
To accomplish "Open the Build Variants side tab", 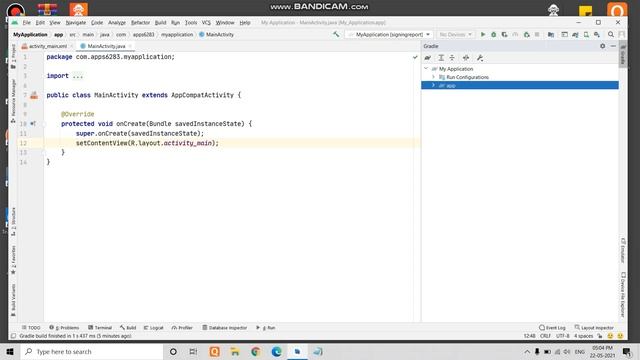I will click(x=13, y=300).
